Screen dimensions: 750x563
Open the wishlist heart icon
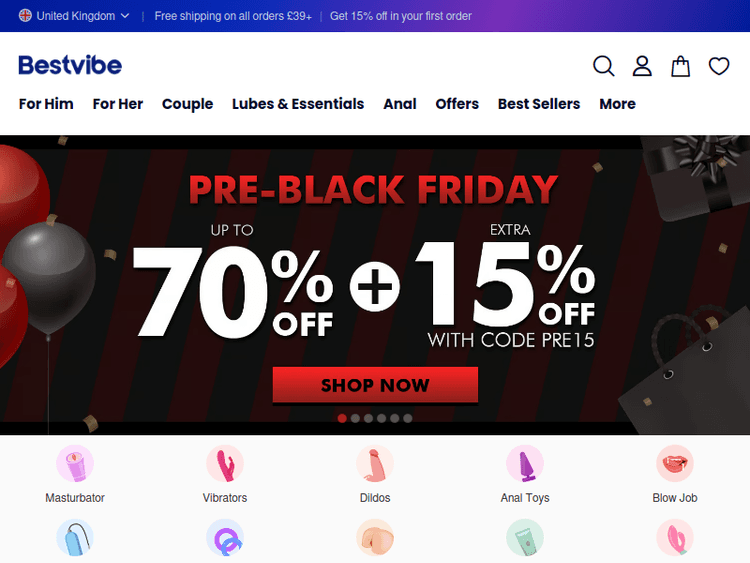719,66
